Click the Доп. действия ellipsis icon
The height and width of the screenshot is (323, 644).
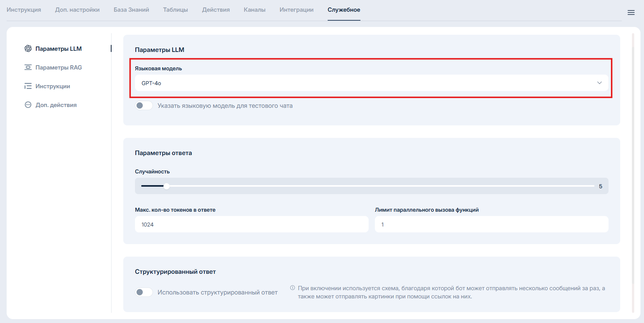click(x=28, y=105)
